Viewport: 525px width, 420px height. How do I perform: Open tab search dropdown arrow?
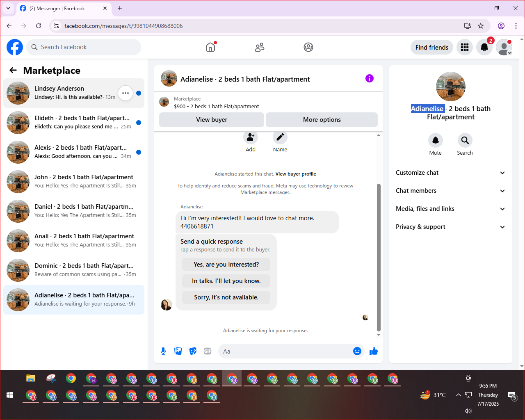8,8
